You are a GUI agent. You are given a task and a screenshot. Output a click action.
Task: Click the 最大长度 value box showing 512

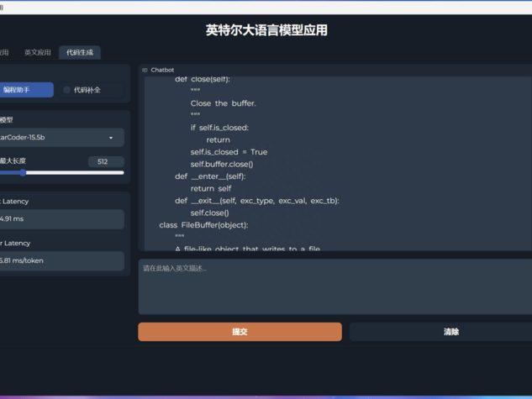(x=106, y=162)
